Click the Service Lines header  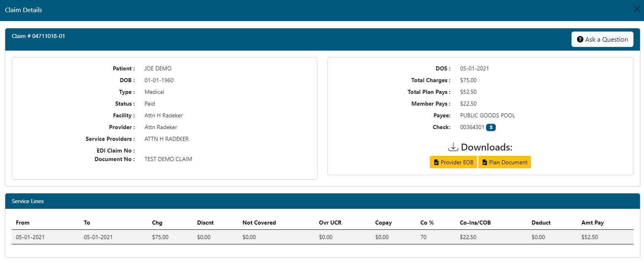[28, 201]
